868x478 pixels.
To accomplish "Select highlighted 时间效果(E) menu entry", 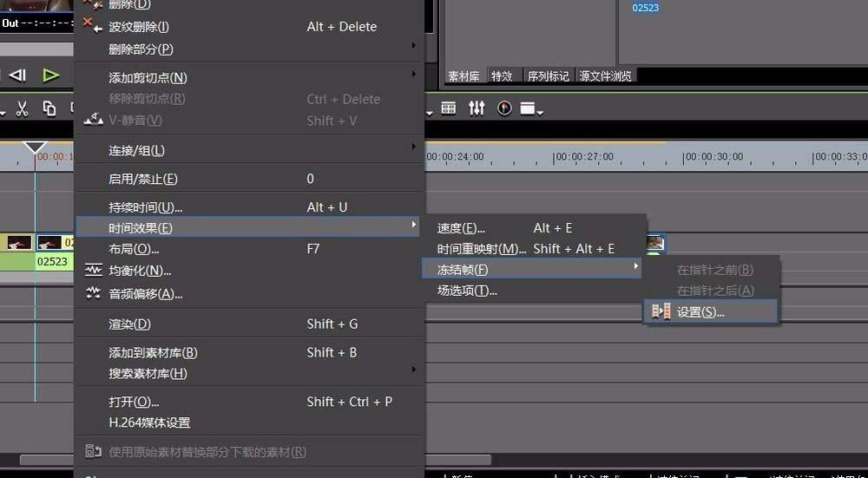I will coord(247,227).
